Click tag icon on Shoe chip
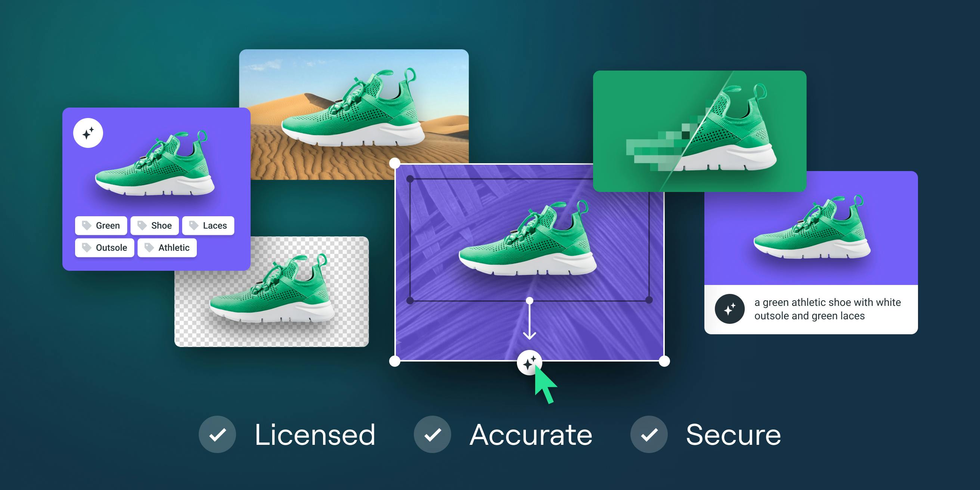The width and height of the screenshot is (980, 490). tap(142, 225)
